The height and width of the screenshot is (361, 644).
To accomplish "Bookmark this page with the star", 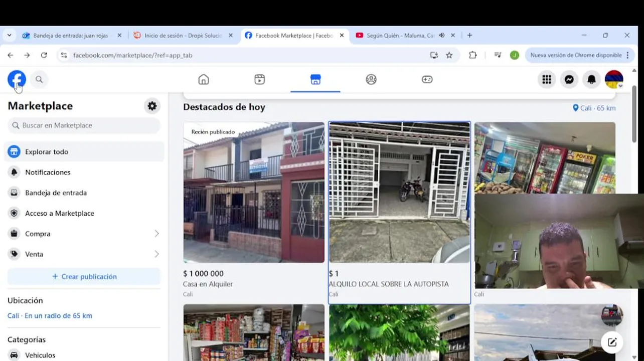I will coord(449,55).
